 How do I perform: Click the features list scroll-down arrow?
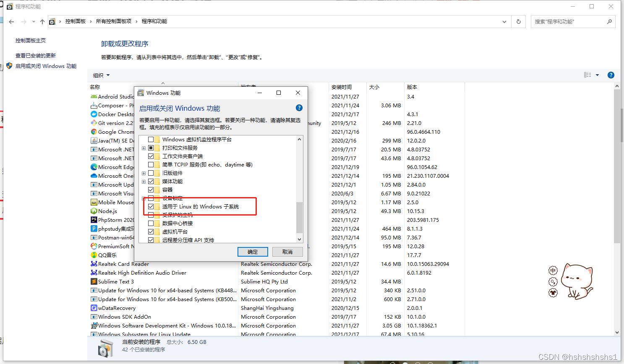(x=299, y=239)
